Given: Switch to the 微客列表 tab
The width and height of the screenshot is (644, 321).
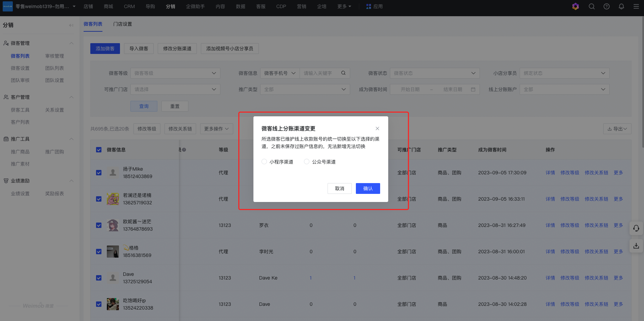Looking at the screenshot, I should 93,24.
